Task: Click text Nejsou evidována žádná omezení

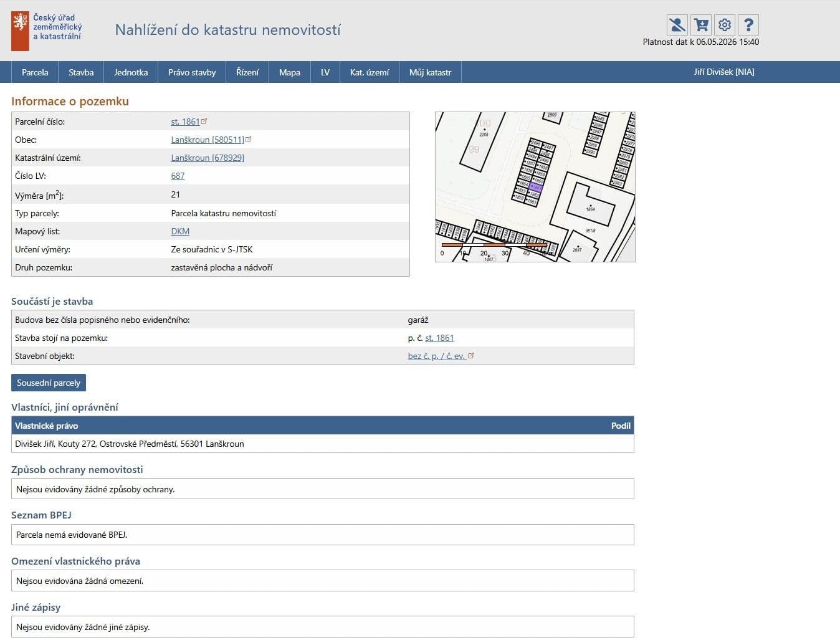Action: click(80, 581)
